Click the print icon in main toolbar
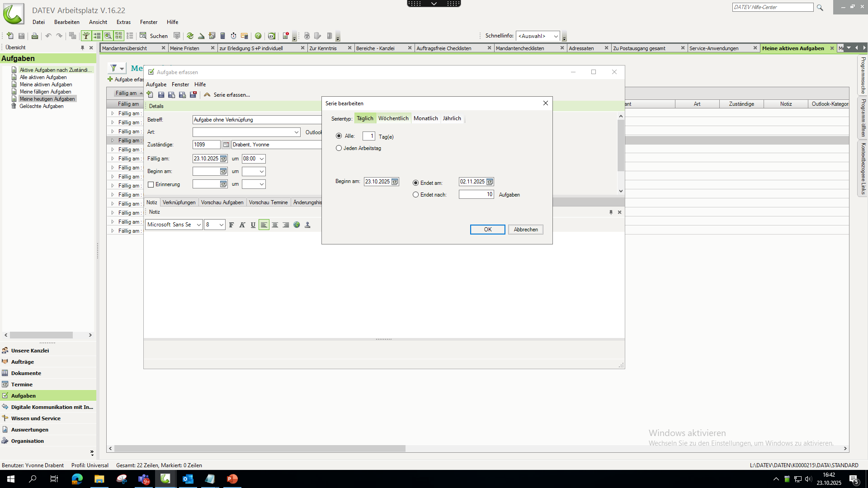The height and width of the screenshot is (488, 868). [35, 36]
